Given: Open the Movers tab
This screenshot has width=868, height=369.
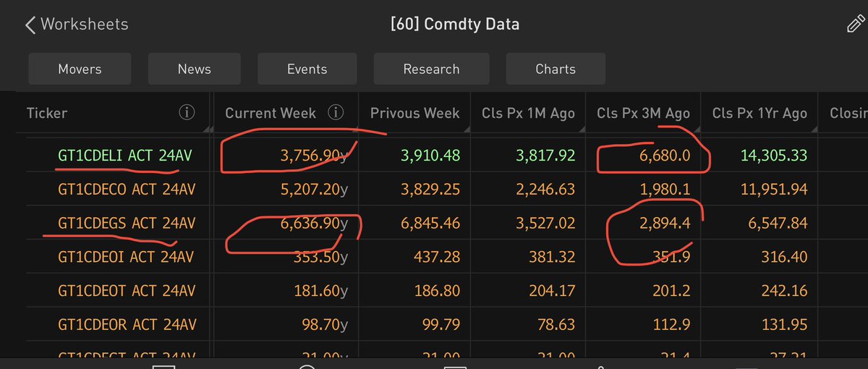Looking at the screenshot, I should click(x=80, y=69).
